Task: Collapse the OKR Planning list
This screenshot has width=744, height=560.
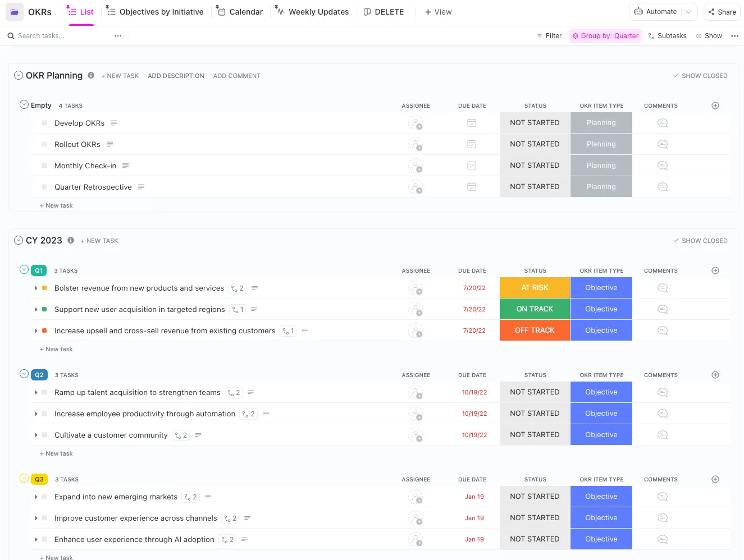Action: tap(19, 75)
